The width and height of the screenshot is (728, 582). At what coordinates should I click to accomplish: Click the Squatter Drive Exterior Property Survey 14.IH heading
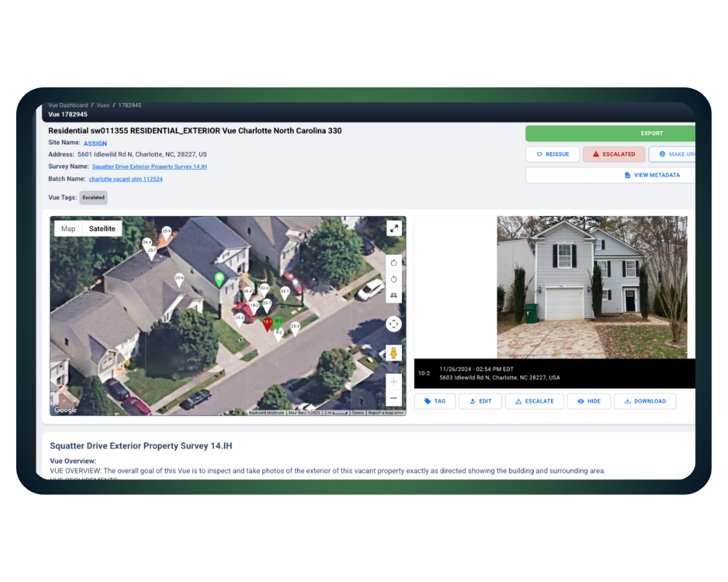141,446
